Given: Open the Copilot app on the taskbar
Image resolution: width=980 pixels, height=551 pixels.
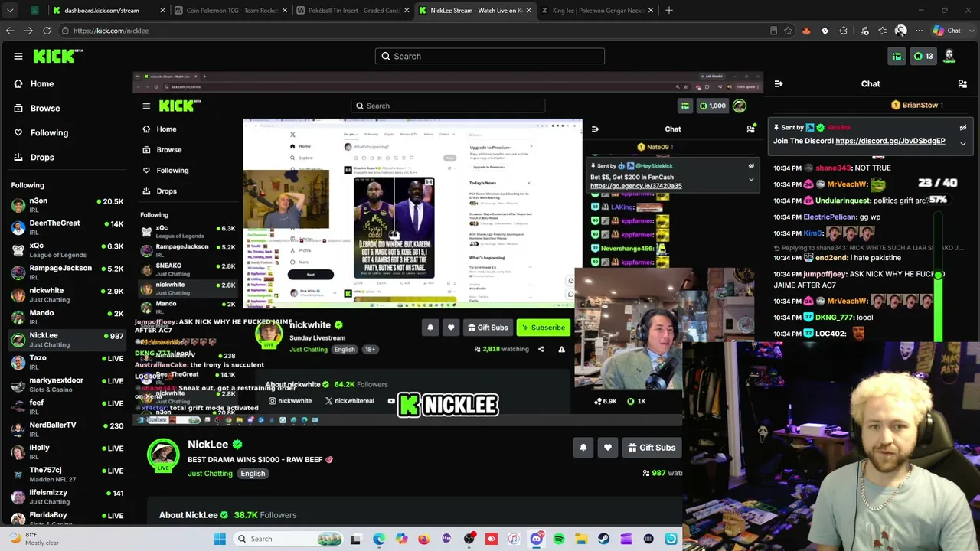Looking at the screenshot, I should 401,539.
